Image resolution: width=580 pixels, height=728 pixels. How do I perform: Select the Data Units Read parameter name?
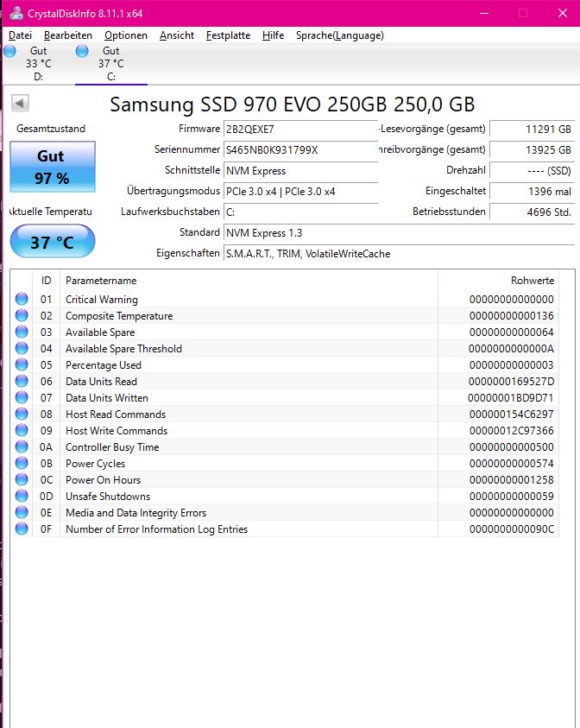coord(101,381)
